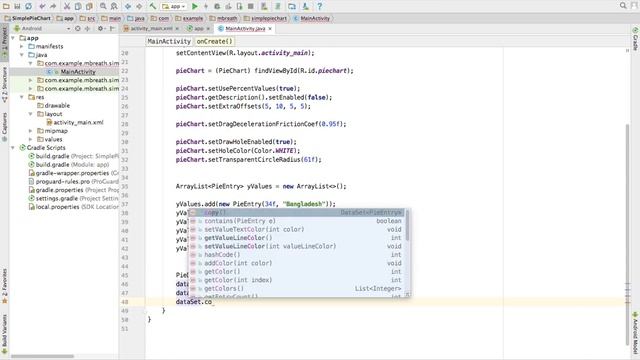Image resolution: width=640 pixels, height=360 pixels.
Task: Click the Open folder toolbar icon
Action: (x=6, y=6)
